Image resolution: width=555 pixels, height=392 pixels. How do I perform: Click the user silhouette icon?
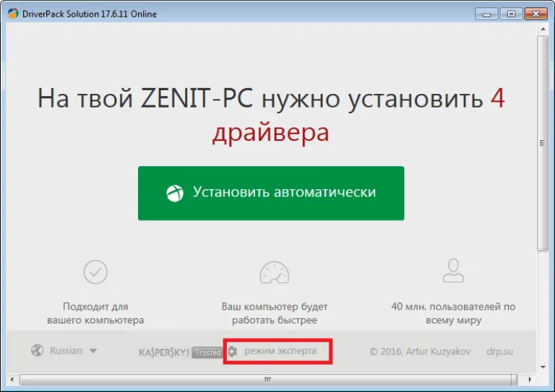453,271
